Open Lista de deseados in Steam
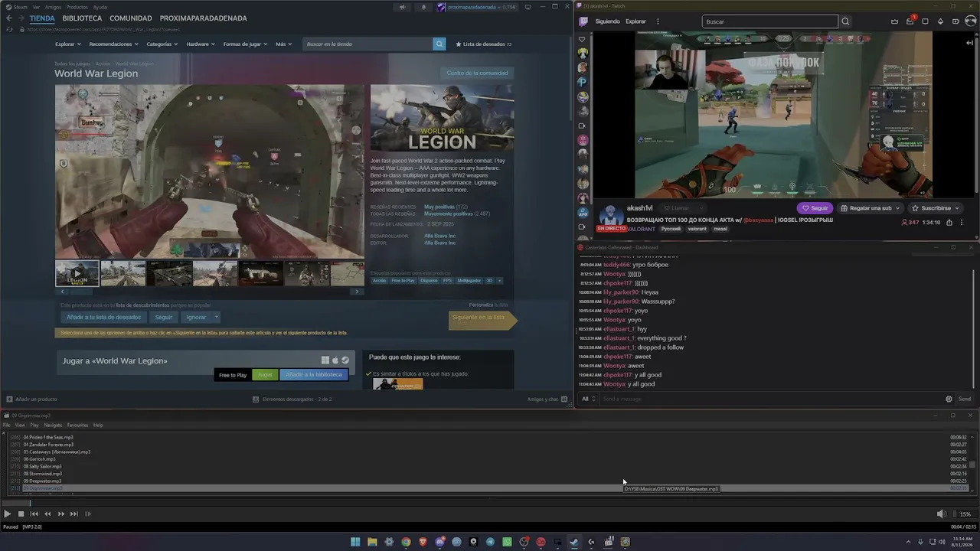The width and height of the screenshot is (980, 551). point(483,44)
